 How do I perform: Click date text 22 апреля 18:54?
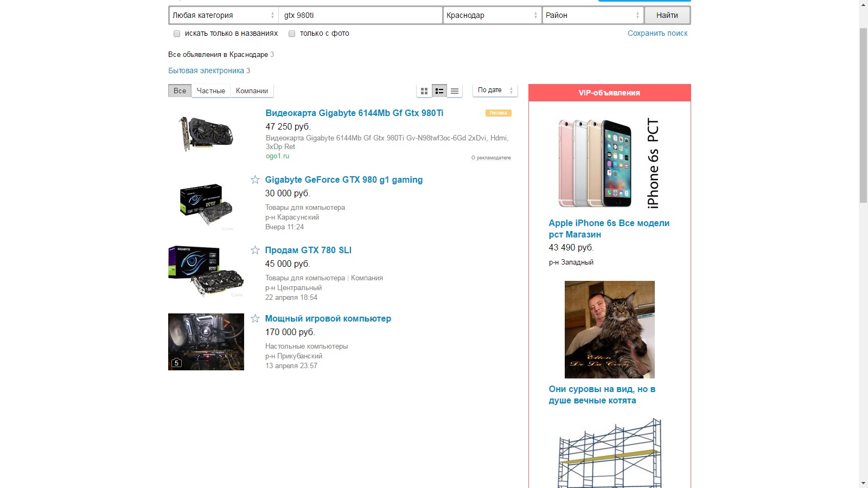pyautogui.click(x=291, y=298)
